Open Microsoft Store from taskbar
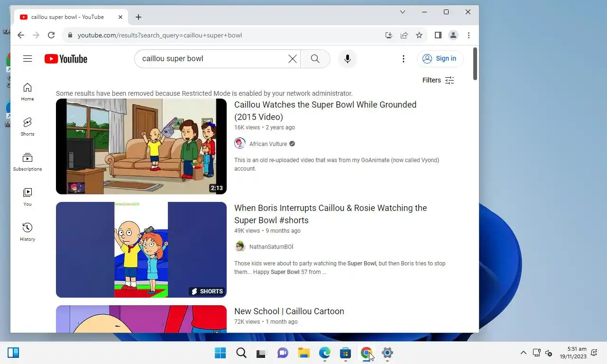607x364 pixels. click(346, 353)
